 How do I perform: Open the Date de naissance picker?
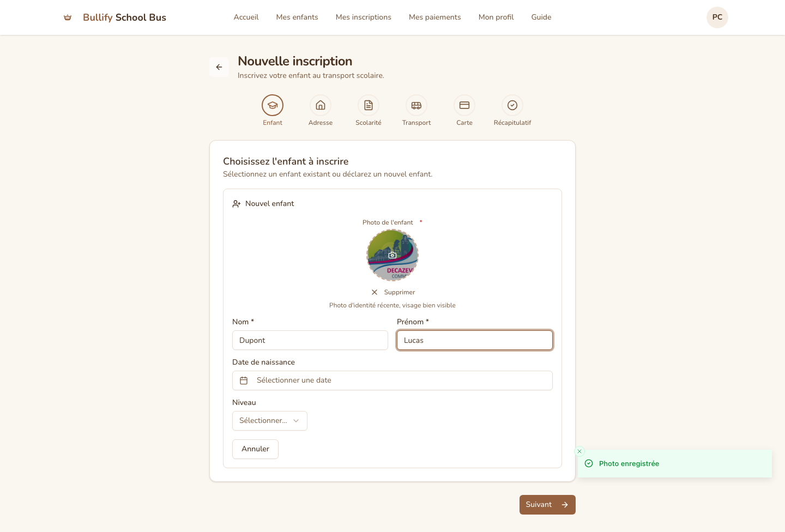click(392, 380)
